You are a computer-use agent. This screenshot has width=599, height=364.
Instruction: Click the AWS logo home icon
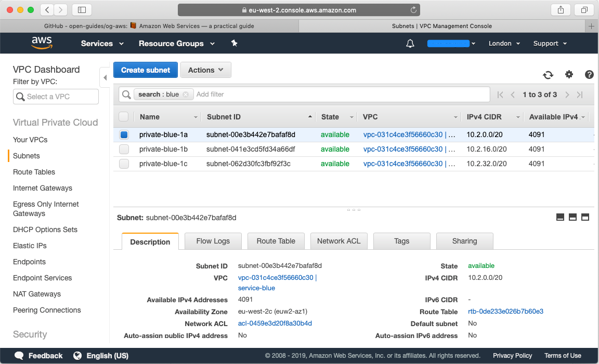point(42,43)
